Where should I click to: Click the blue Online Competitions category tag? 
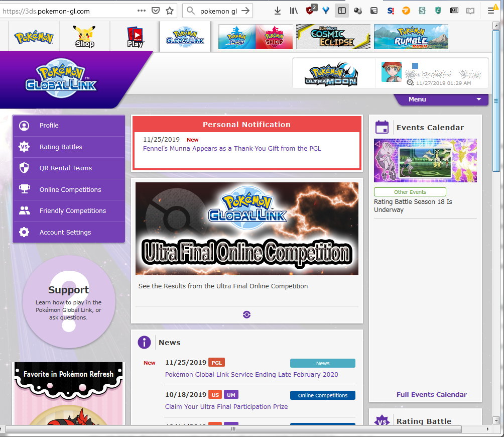coord(323,395)
